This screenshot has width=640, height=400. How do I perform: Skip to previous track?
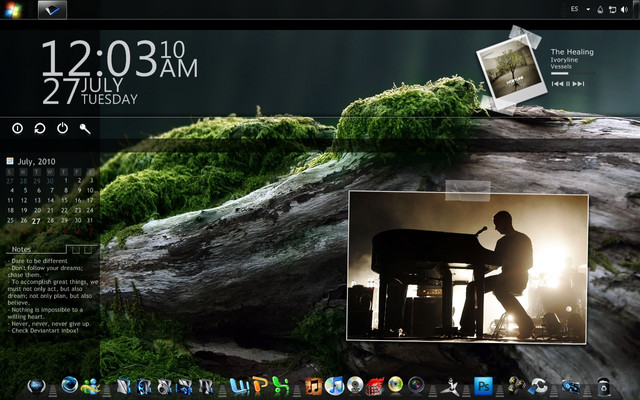pyautogui.click(x=557, y=84)
